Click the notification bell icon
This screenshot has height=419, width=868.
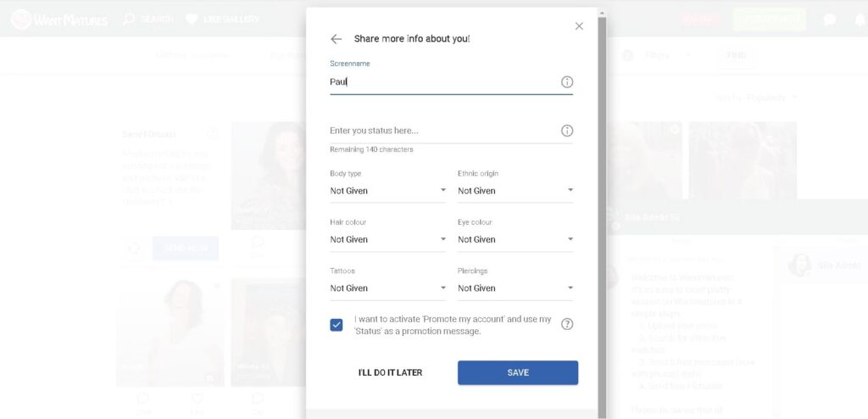click(x=860, y=20)
